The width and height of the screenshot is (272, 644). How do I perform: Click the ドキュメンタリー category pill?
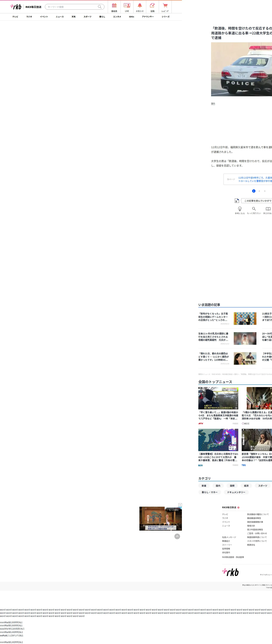pyautogui.click(x=236, y=492)
